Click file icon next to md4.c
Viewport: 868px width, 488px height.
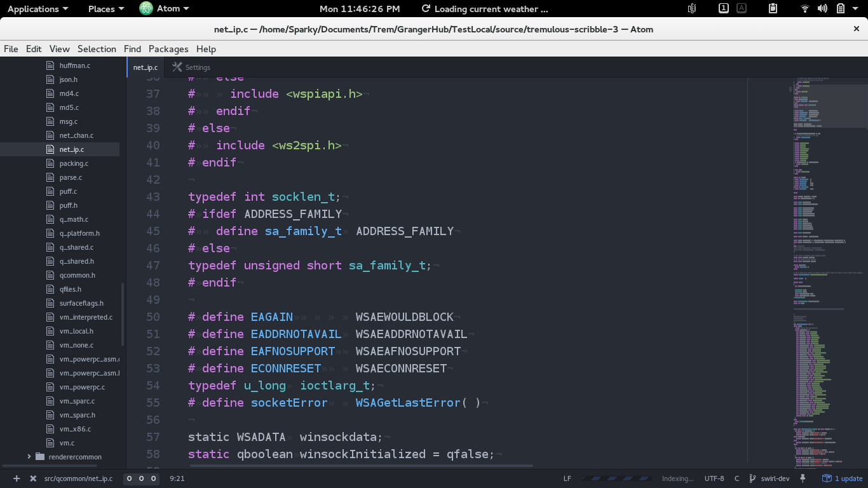point(51,93)
